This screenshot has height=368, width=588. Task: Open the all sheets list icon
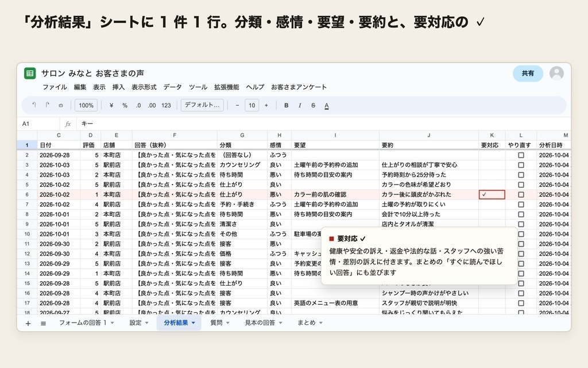coord(43,323)
